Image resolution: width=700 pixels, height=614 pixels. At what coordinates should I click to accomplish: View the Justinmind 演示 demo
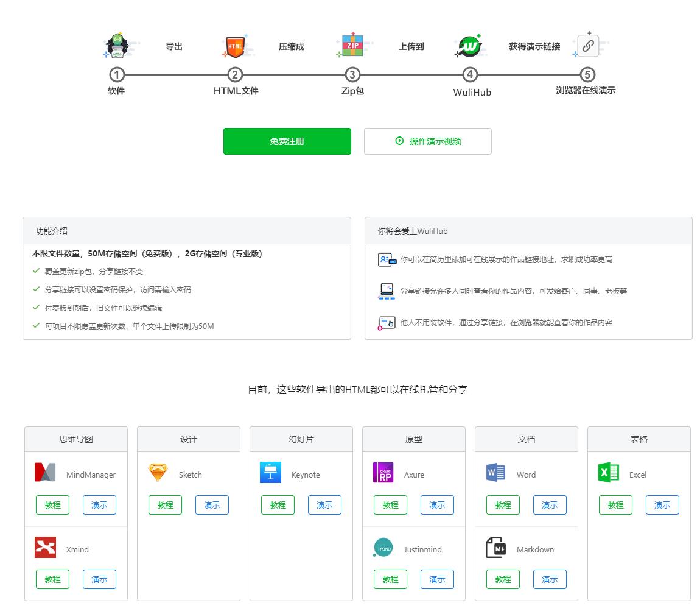click(x=437, y=579)
